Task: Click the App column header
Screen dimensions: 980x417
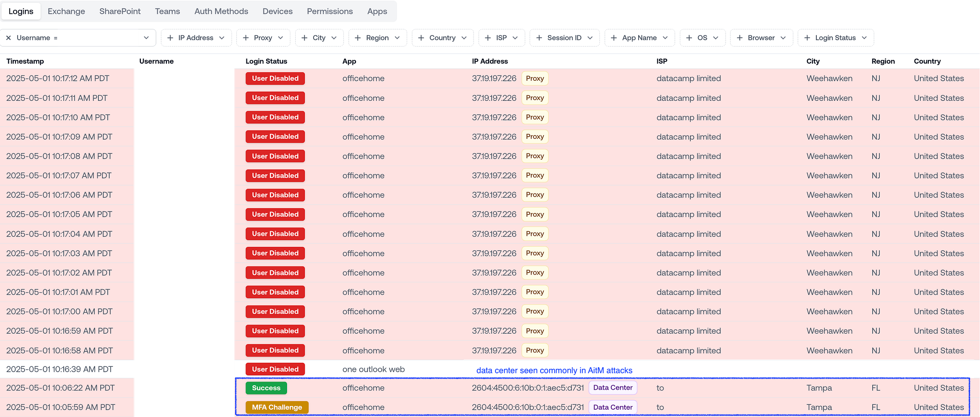Action: (x=349, y=61)
